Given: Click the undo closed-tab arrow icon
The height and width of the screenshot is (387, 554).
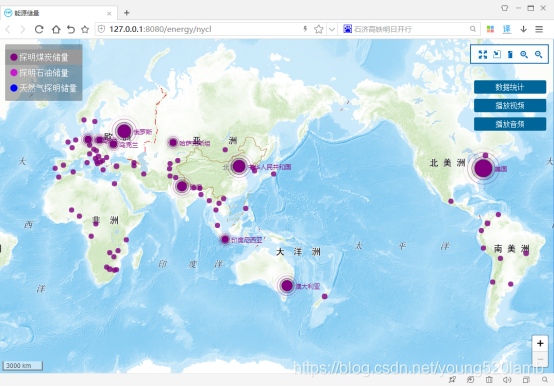Looking at the screenshot, I should 71,29.
